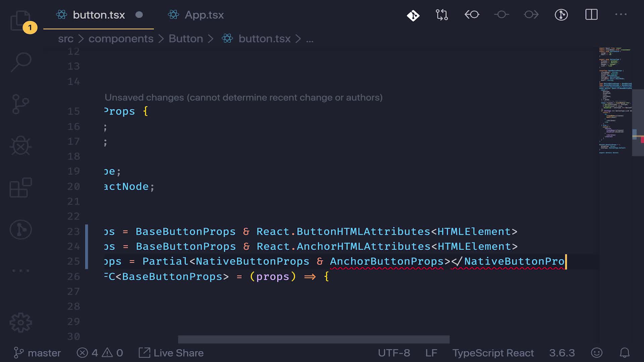Open Source Control view
This screenshot has width=644, height=362.
pos(20,104)
